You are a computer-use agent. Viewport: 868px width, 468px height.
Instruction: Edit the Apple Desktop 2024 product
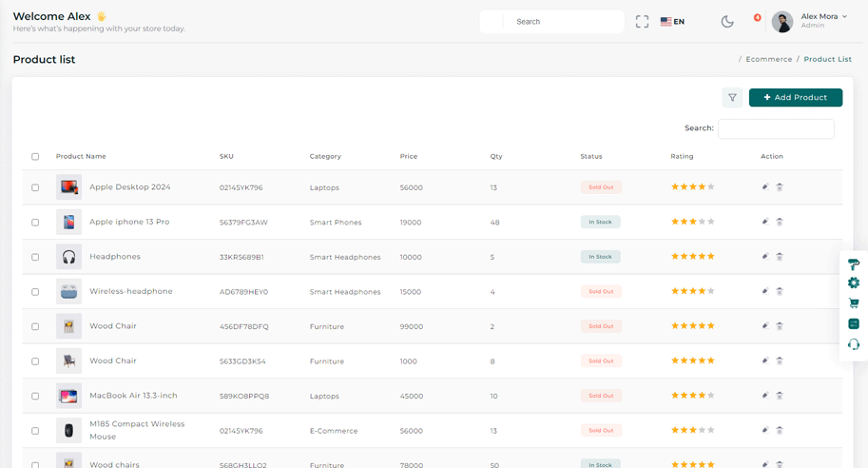765,187
